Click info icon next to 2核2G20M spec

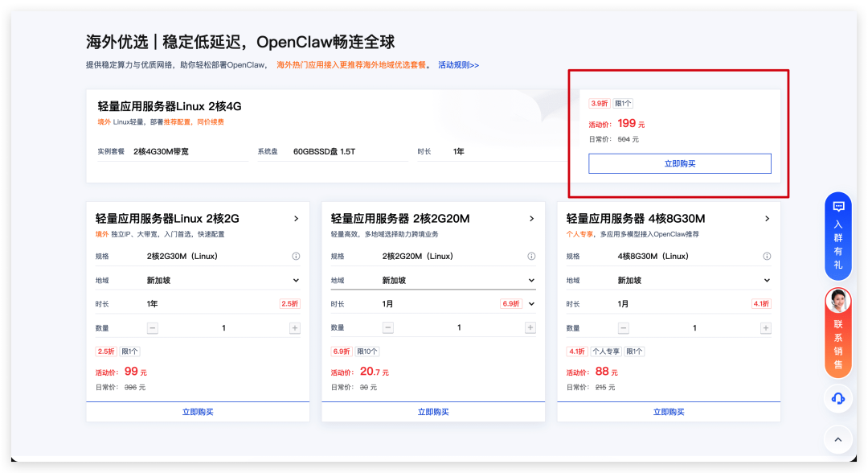point(530,256)
